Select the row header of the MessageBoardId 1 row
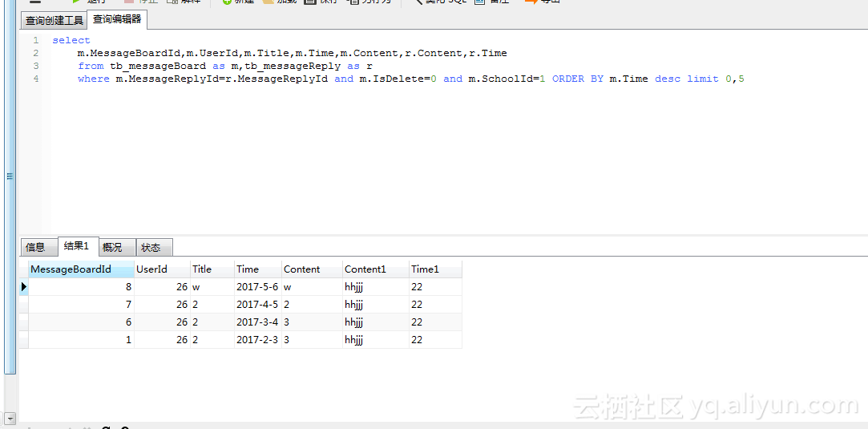 tap(24, 340)
